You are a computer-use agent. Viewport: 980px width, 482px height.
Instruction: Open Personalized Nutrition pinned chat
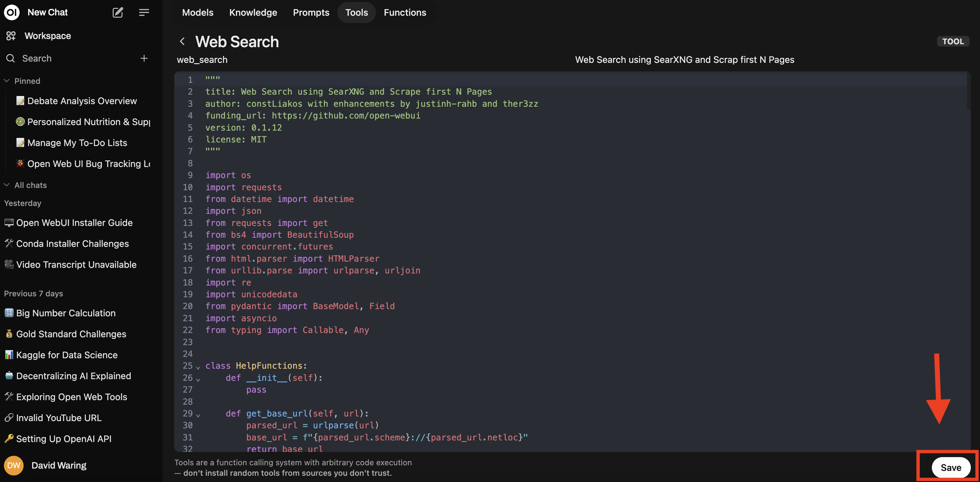83,122
